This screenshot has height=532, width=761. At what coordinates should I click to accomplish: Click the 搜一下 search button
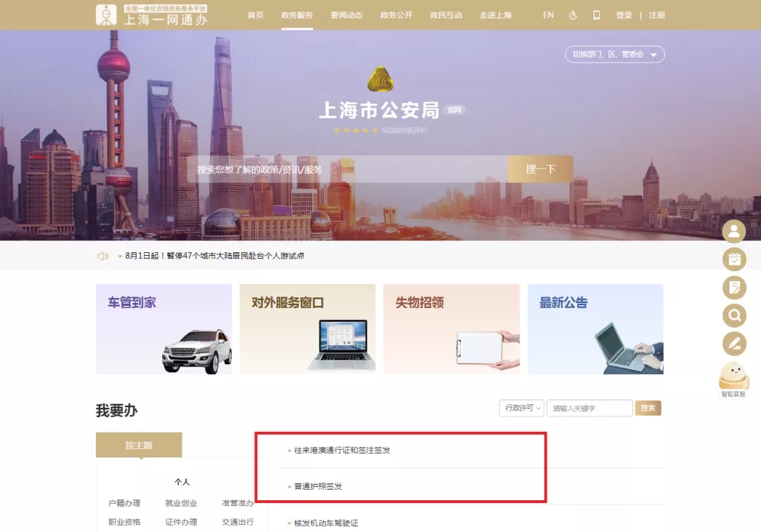tap(540, 169)
